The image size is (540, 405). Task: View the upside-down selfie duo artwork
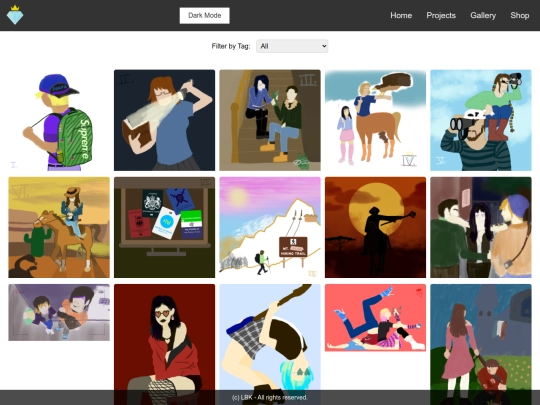[x=59, y=312]
